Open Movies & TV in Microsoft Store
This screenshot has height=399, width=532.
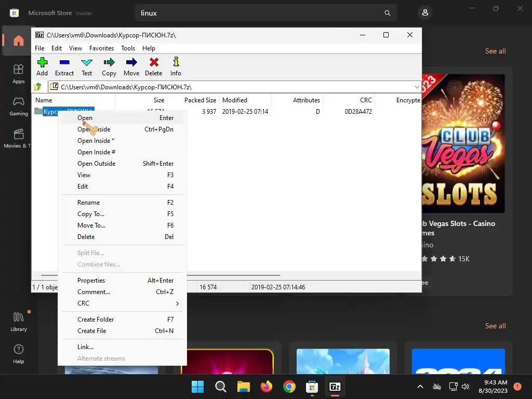pos(18,138)
